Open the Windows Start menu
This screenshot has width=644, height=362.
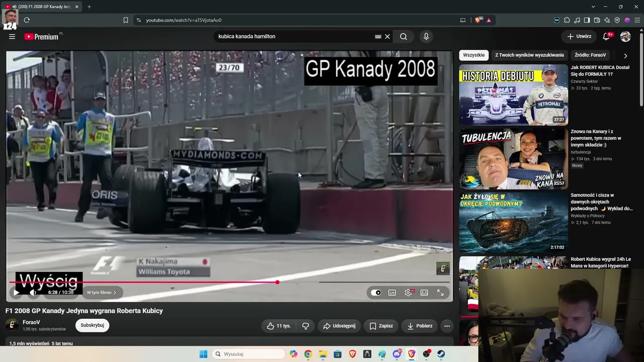tap(203, 354)
